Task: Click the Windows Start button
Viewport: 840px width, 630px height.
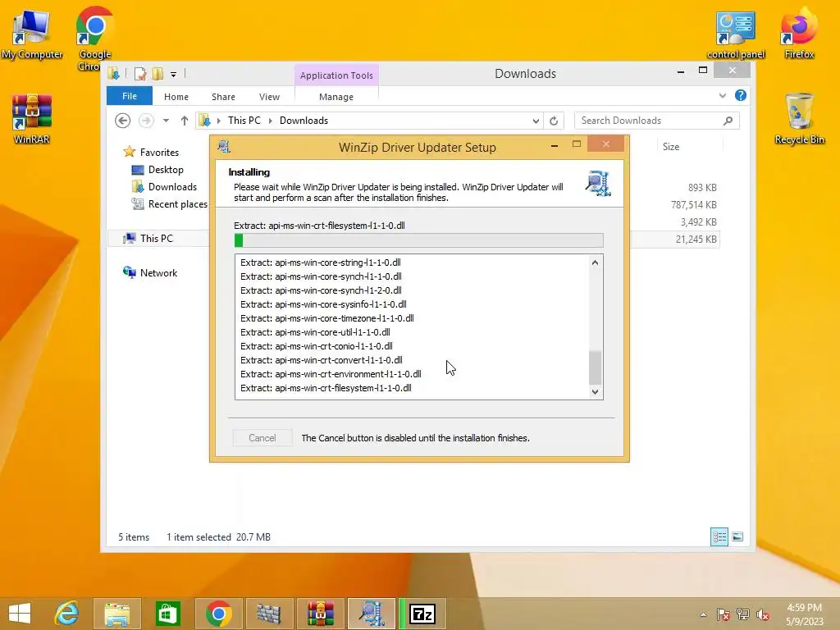Action: (x=20, y=614)
